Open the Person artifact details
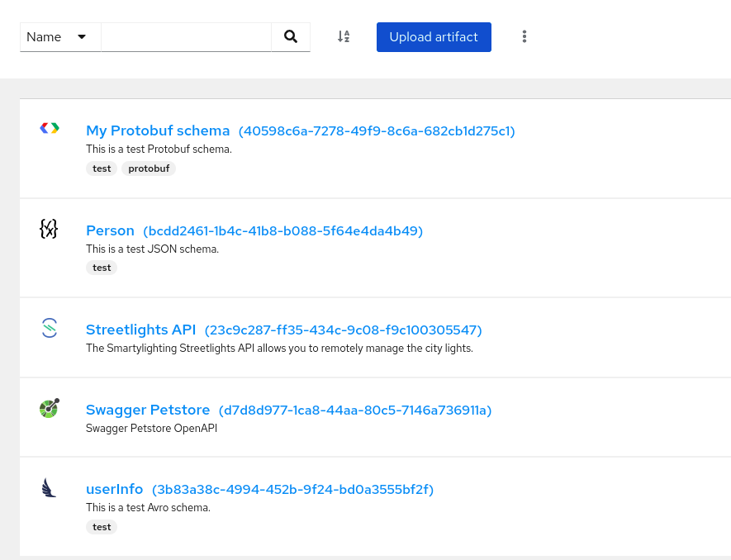Image resolution: width=731 pixels, height=560 pixels. coord(110,230)
